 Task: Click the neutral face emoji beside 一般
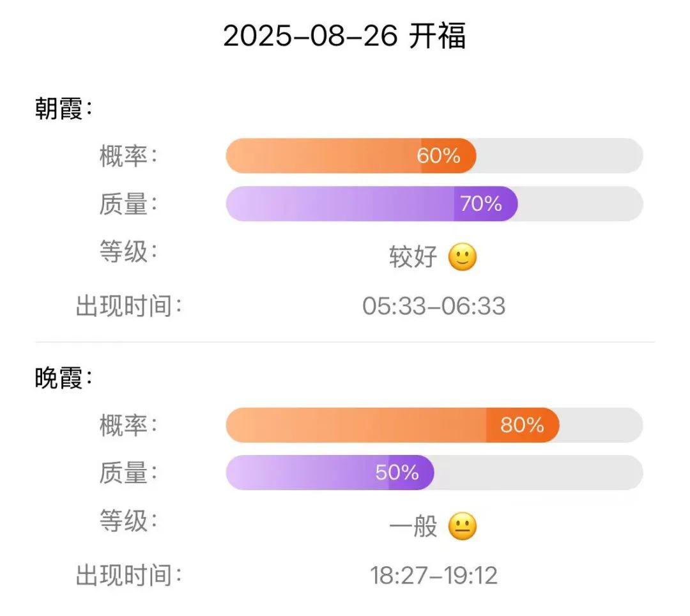(462, 527)
